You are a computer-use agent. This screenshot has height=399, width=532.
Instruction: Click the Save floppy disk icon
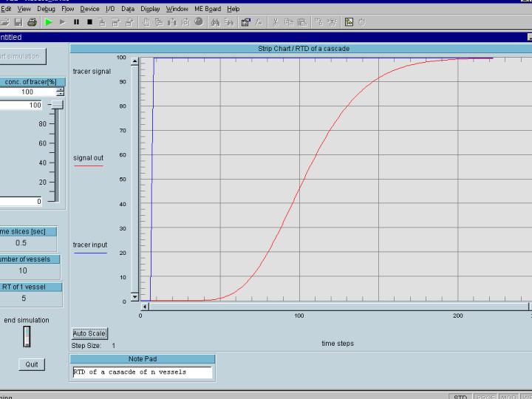(18, 22)
